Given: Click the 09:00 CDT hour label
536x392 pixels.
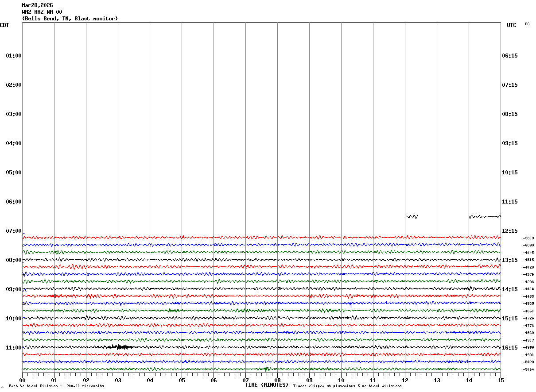Looking at the screenshot, I should click(x=14, y=289).
